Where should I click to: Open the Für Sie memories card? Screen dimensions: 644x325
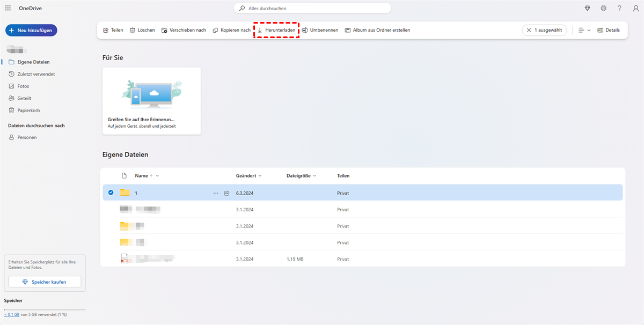[152, 101]
